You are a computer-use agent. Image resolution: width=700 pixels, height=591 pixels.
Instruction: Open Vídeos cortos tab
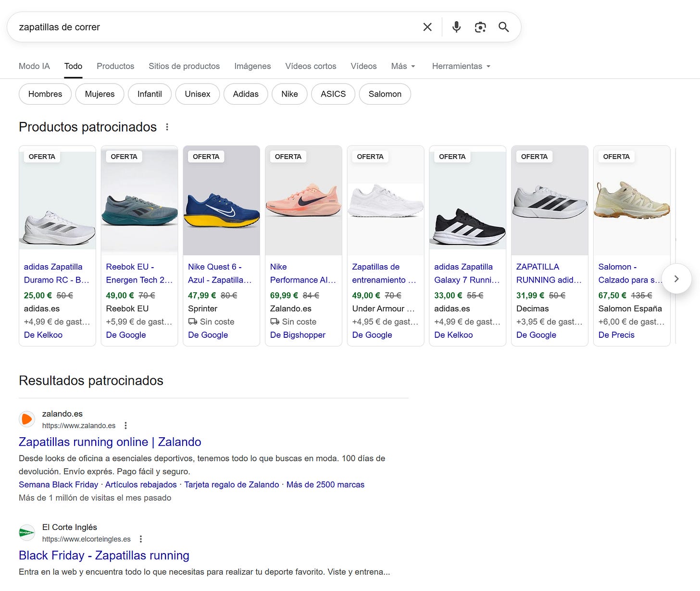click(311, 66)
